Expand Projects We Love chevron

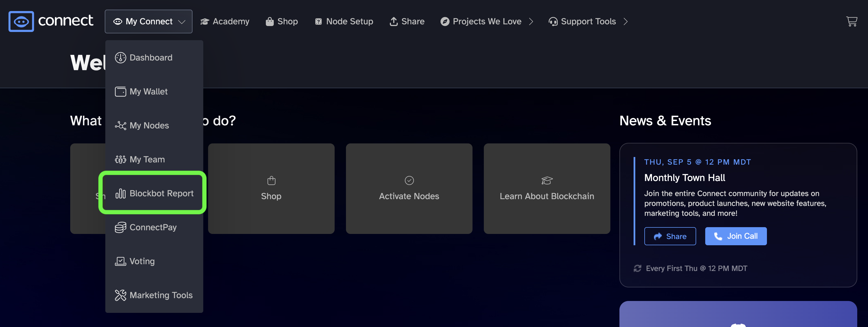coord(531,21)
